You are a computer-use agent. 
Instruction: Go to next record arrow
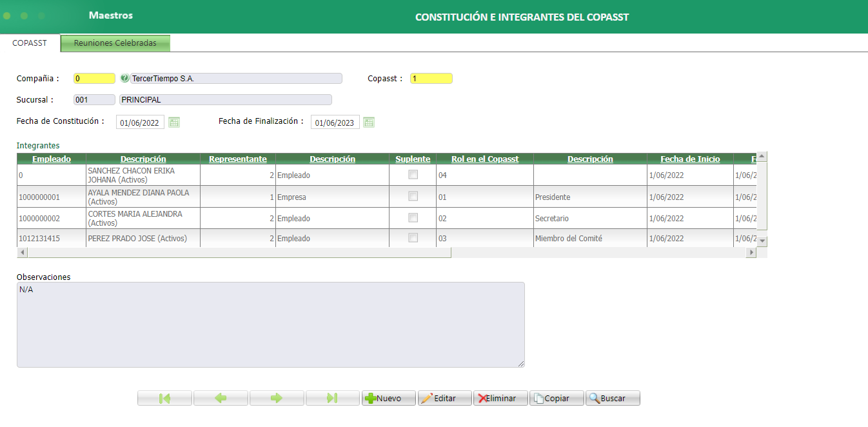(x=277, y=397)
